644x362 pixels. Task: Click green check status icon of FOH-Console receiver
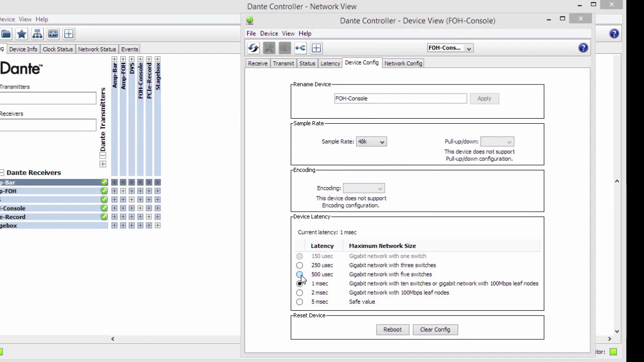(x=104, y=208)
